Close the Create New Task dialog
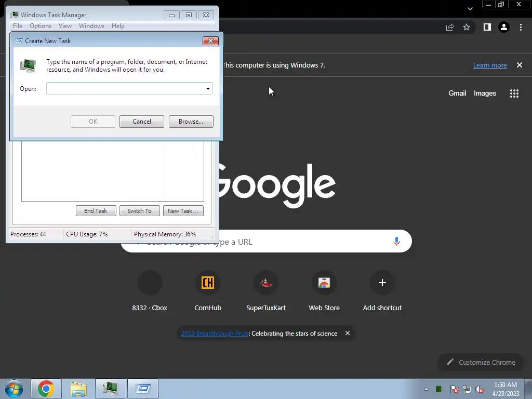532x399 pixels. (x=210, y=41)
